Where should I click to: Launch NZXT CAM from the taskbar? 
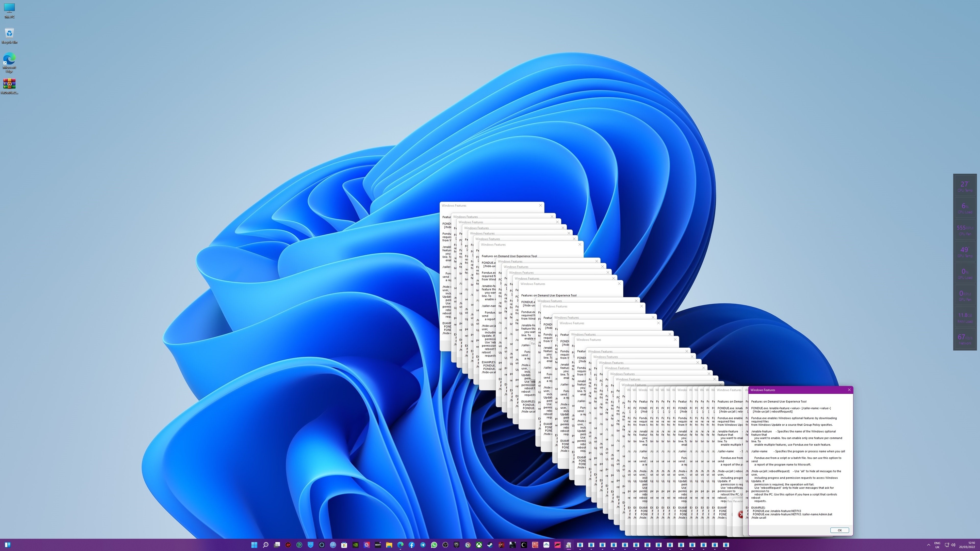(378, 545)
